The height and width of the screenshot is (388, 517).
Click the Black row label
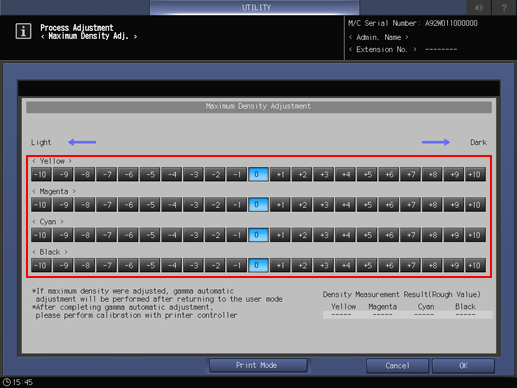(50, 252)
